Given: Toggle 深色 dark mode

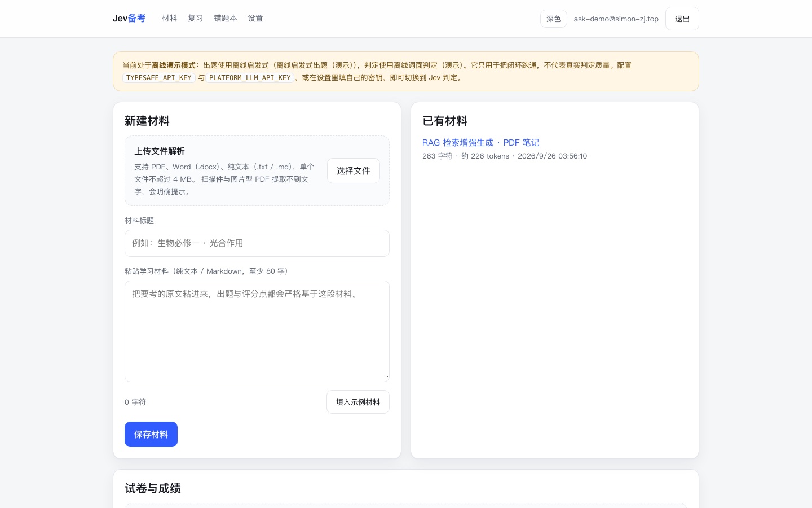Looking at the screenshot, I should [x=553, y=19].
